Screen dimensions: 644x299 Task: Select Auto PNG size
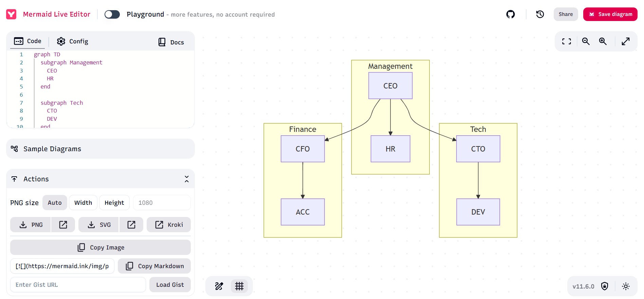pos(55,203)
